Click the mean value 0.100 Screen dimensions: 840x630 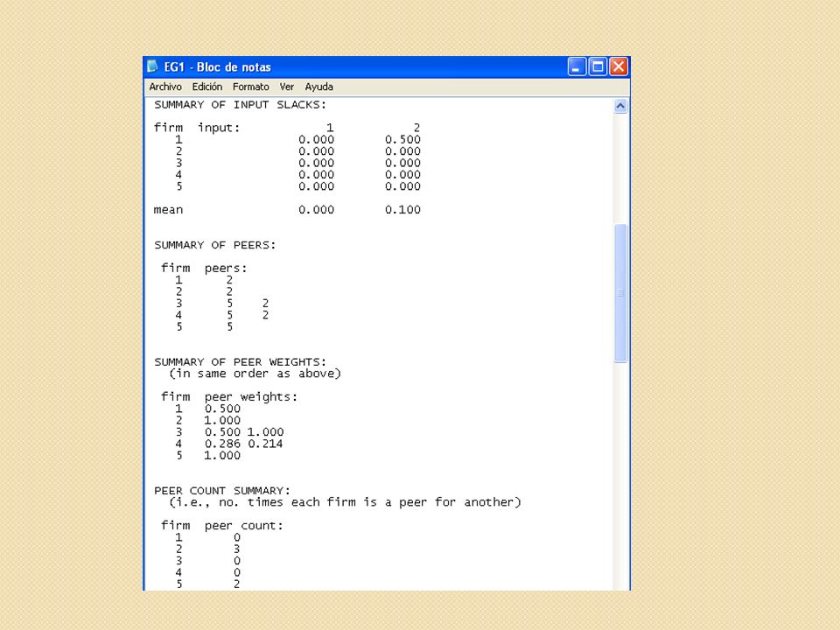402,210
